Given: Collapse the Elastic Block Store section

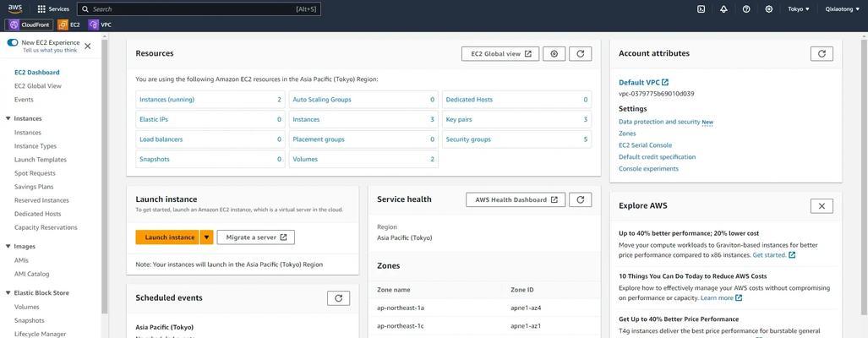Looking at the screenshot, I should pyautogui.click(x=8, y=293).
